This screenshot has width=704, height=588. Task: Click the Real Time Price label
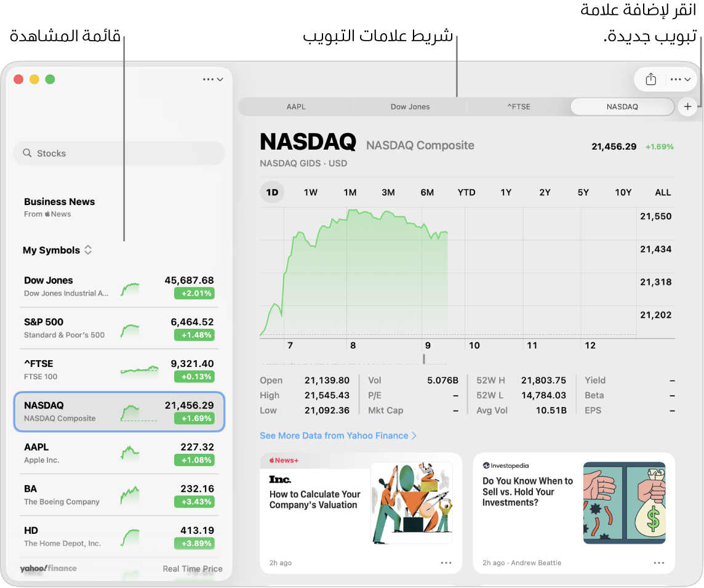tap(193, 569)
